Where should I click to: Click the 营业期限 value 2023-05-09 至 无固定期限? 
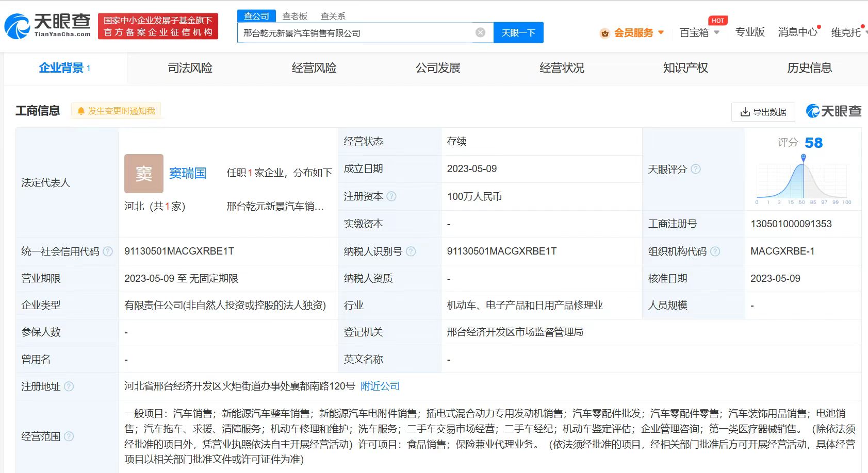(181, 279)
